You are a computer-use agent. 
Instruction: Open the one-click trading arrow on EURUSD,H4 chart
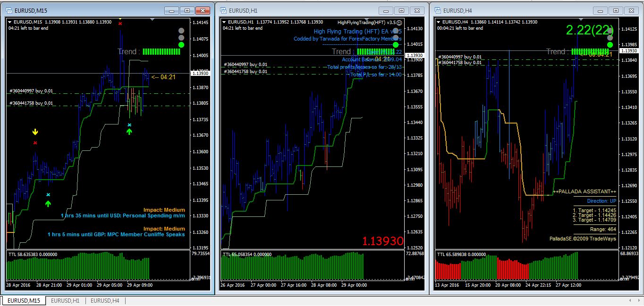pyautogui.click(x=439, y=22)
